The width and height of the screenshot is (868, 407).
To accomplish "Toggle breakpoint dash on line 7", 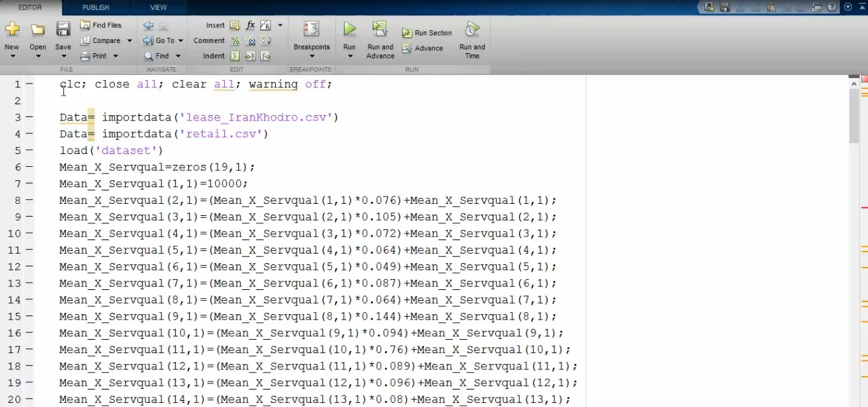I will (x=29, y=184).
